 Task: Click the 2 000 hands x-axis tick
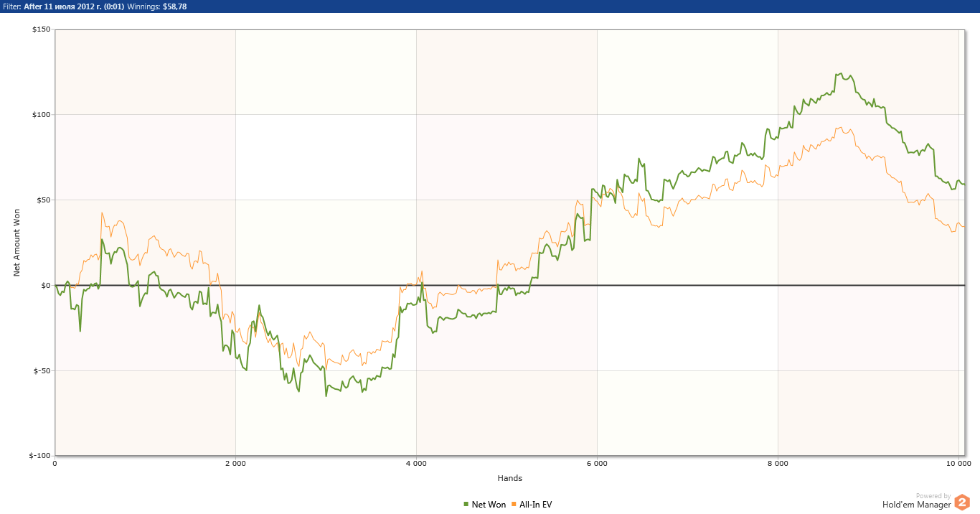[235, 464]
